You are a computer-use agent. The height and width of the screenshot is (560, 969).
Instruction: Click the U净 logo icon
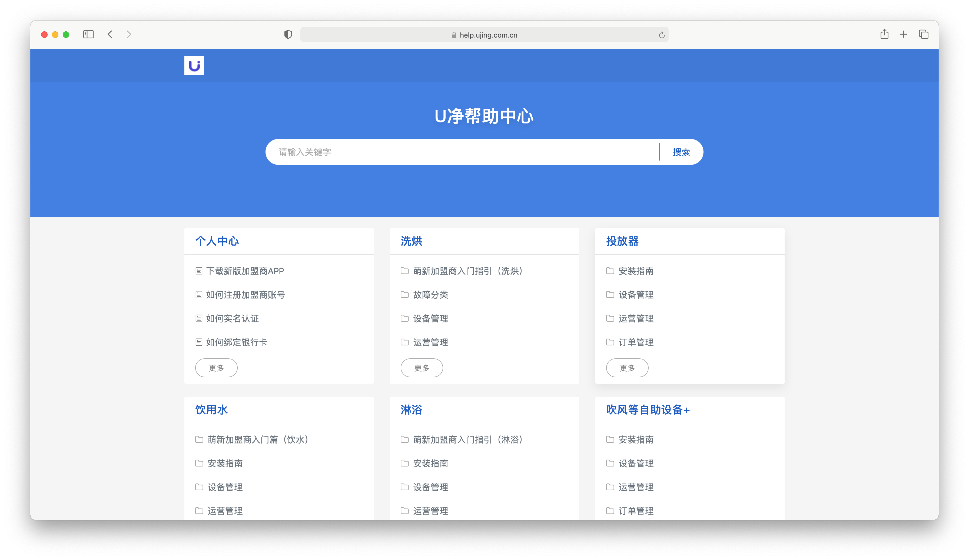tap(194, 65)
